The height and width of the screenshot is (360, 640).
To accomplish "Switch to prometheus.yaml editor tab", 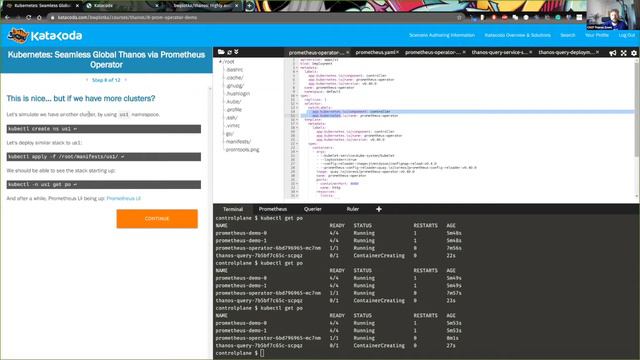I will click(375, 52).
